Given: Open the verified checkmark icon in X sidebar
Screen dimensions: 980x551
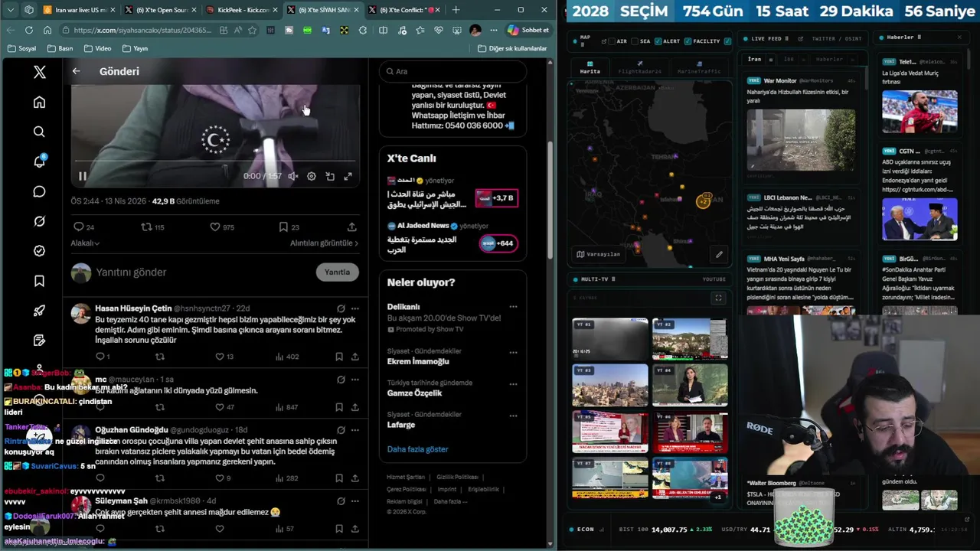Looking at the screenshot, I should 39,251.
